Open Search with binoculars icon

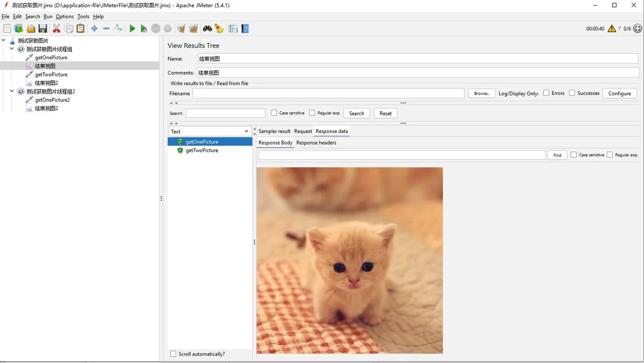[x=207, y=29]
